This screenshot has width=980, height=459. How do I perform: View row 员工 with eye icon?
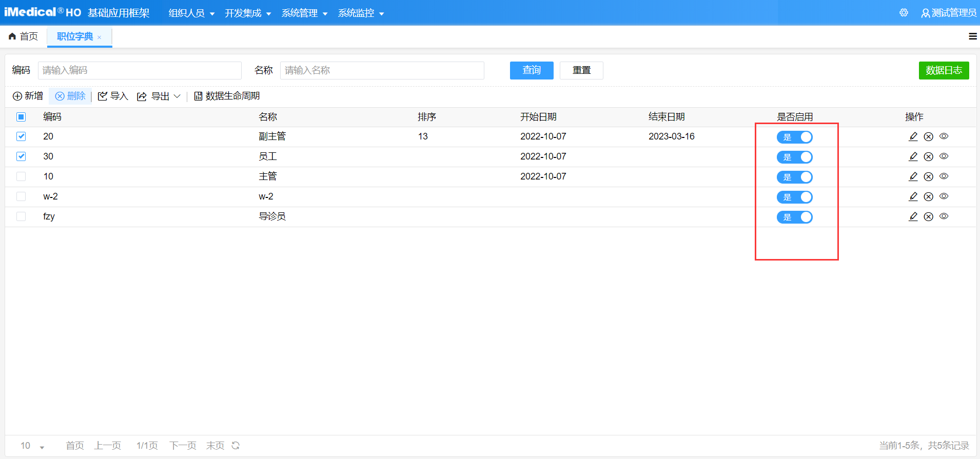pyautogui.click(x=944, y=156)
